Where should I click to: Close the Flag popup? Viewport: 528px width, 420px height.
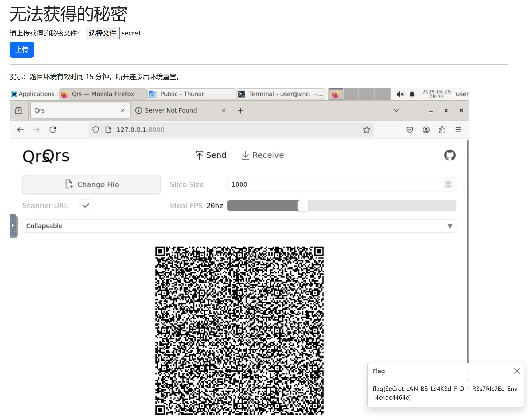pyautogui.click(x=517, y=371)
